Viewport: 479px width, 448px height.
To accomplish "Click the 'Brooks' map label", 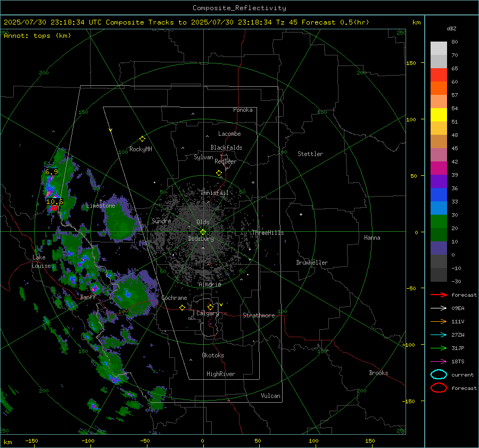I will pos(378,373).
